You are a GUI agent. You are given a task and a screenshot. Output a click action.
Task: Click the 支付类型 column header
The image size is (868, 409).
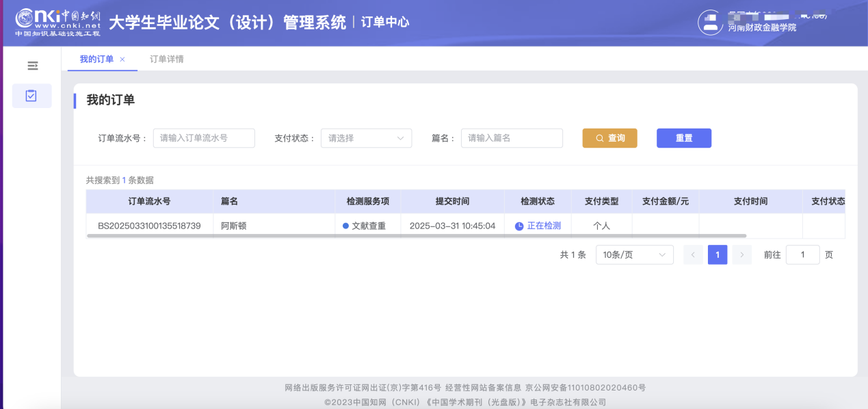601,202
